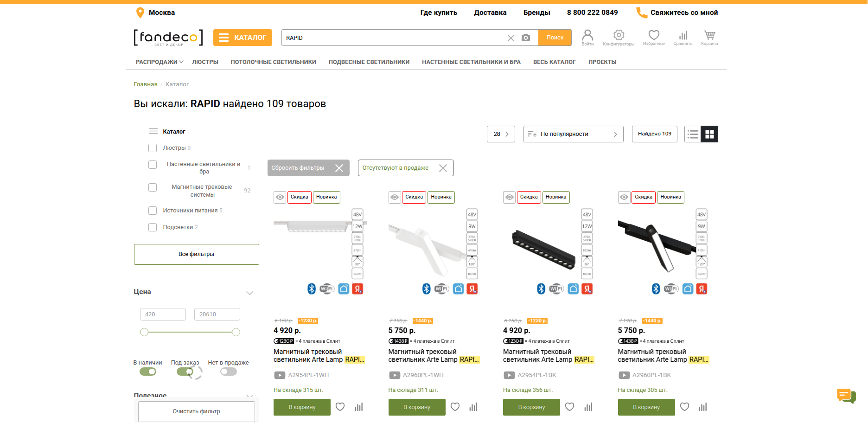Viewport: 868px width, 423px height.
Task: Switch to list view layout
Action: (693, 134)
